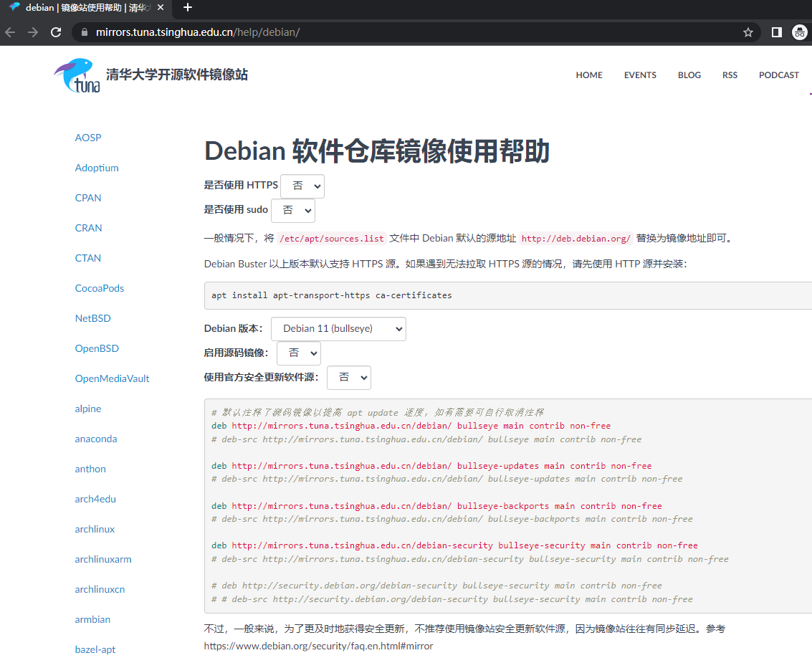
Task: Click the TUNA logo
Action: [77, 76]
